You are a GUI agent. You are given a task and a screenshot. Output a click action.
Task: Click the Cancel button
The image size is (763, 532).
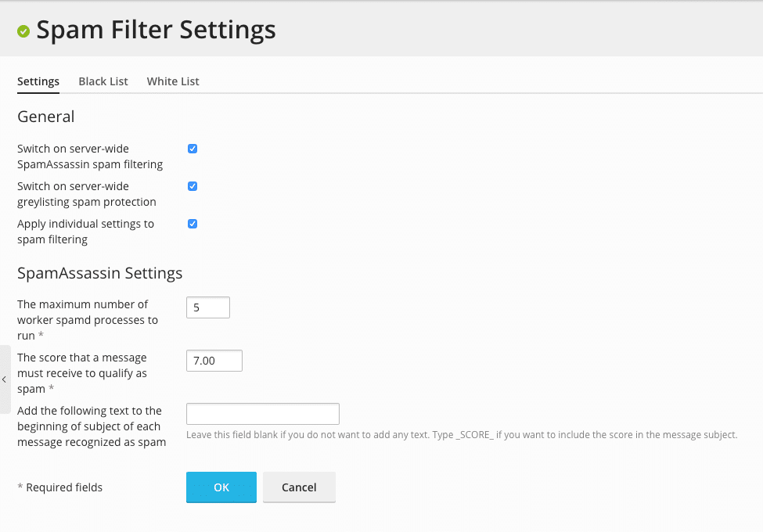pos(299,487)
